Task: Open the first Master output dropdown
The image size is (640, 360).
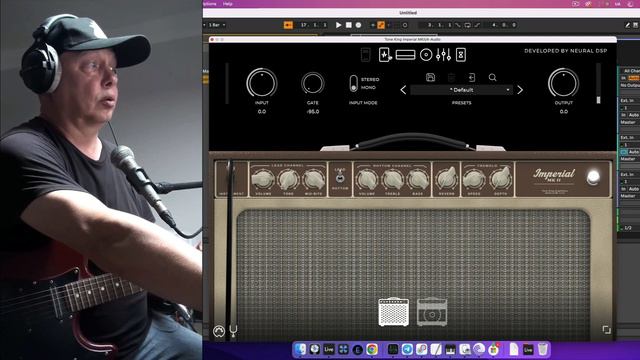Action: (630, 122)
